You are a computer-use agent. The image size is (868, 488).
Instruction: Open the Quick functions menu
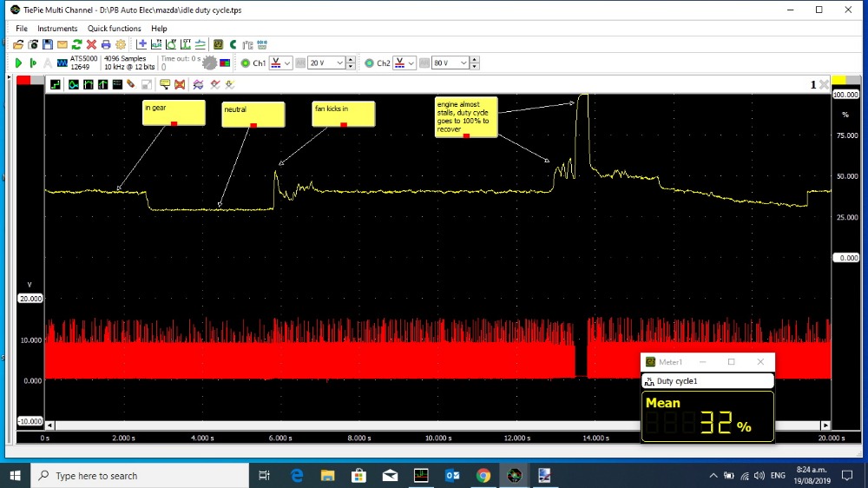tap(114, 29)
